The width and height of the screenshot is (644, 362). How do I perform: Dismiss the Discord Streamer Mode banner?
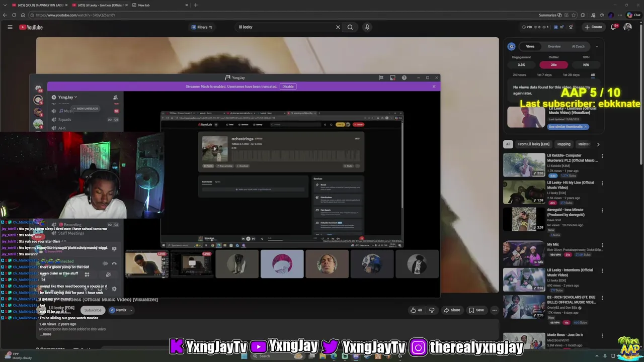434,86
